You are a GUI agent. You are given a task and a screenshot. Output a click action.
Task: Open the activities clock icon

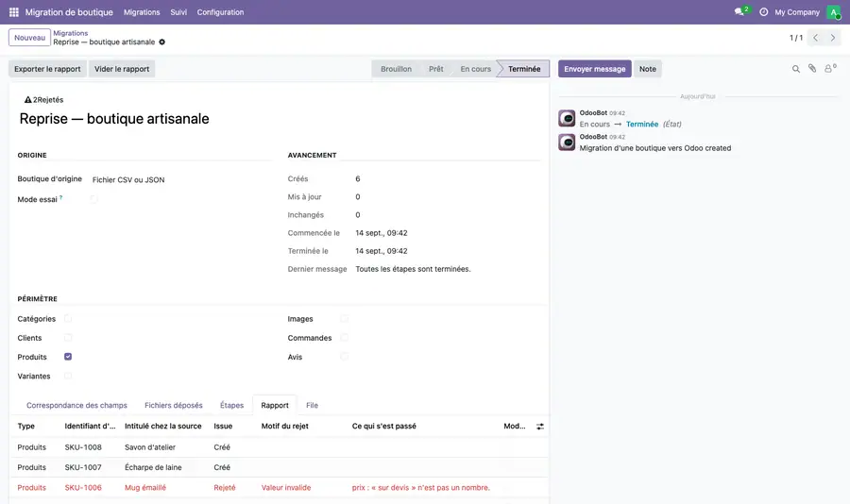click(x=763, y=12)
